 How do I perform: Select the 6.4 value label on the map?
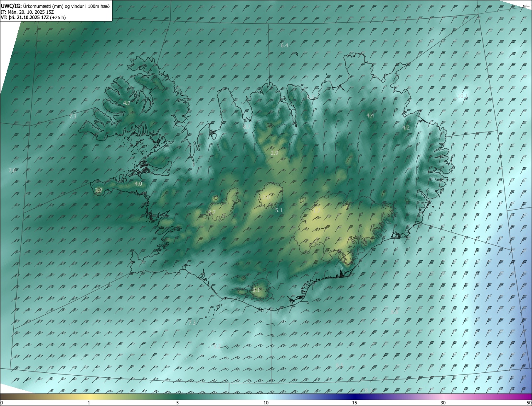[284, 45]
